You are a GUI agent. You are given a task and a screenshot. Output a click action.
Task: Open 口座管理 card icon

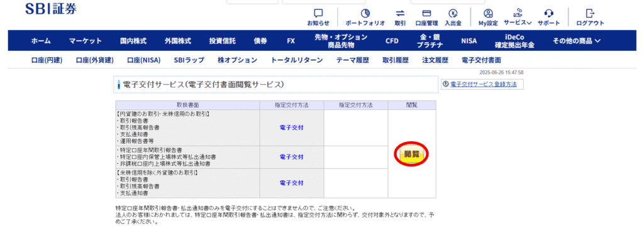[x=426, y=13]
